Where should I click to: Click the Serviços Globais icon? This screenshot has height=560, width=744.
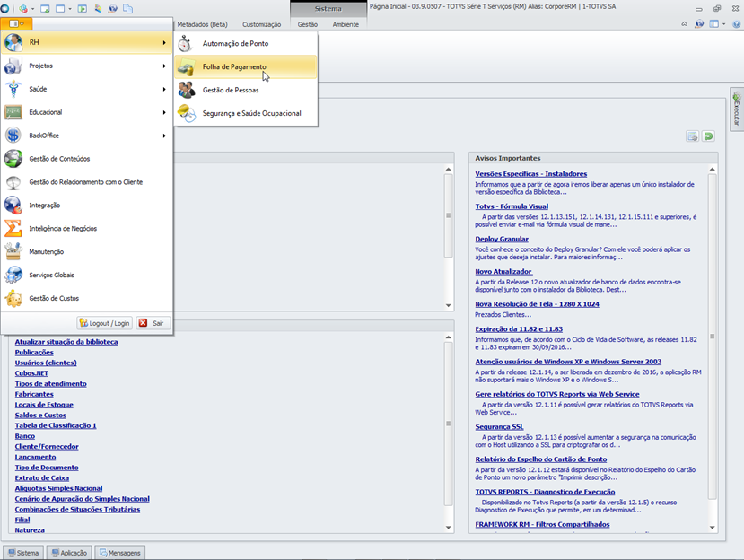[x=13, y=275]
